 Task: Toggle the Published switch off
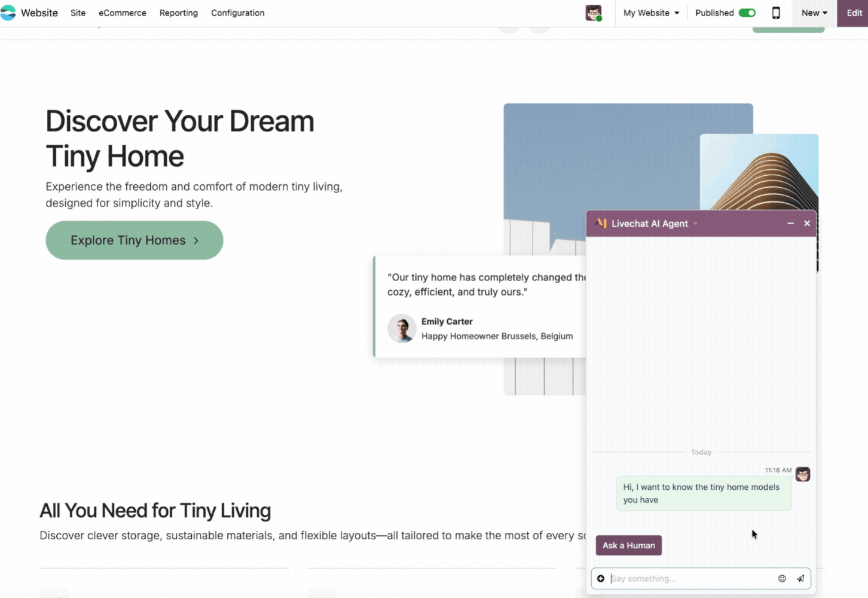coord(747,13)
